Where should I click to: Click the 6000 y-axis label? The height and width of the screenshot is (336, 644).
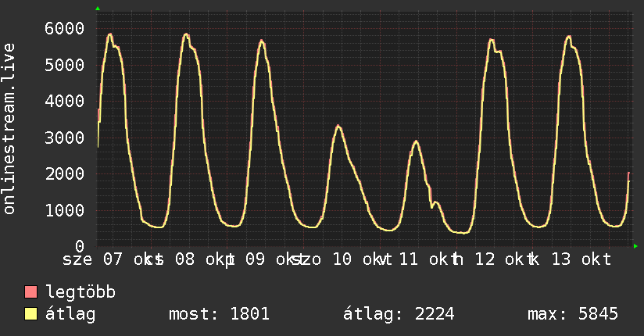[65, 28]
